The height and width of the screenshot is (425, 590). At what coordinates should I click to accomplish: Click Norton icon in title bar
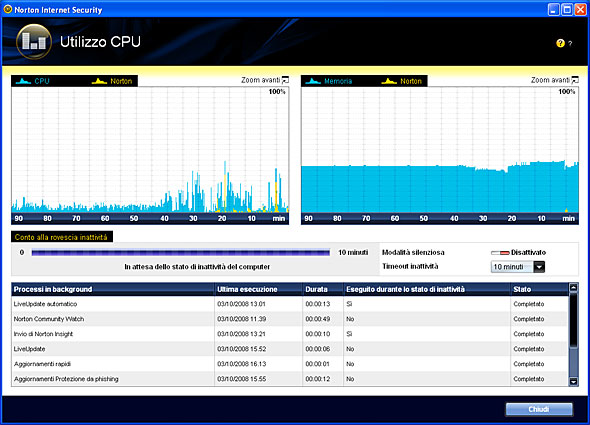7,9
